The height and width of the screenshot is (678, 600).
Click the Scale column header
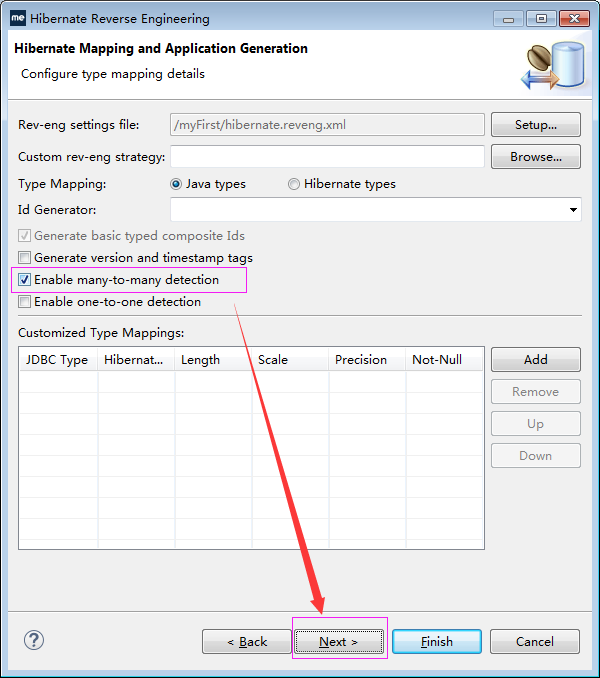290,359
